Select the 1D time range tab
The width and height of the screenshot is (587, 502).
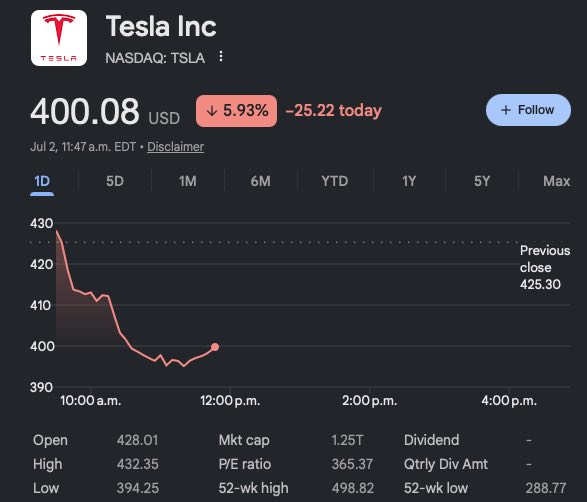point(42,182)
